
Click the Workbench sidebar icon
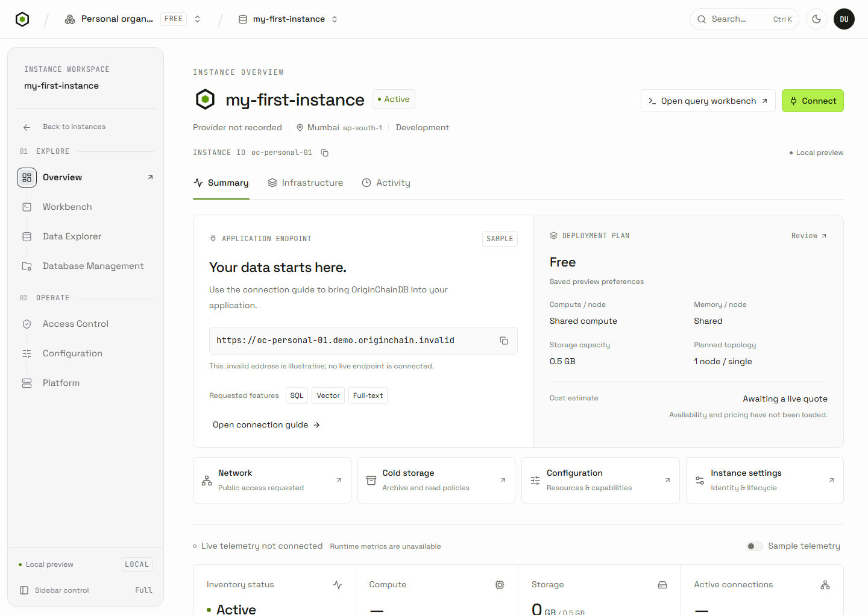pos(27,207)
